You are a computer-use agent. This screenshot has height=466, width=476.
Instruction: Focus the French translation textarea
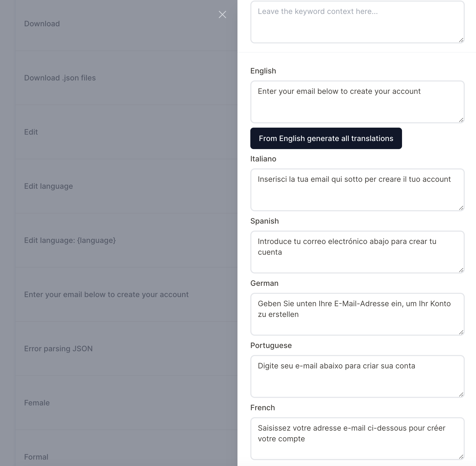point(357,439)
